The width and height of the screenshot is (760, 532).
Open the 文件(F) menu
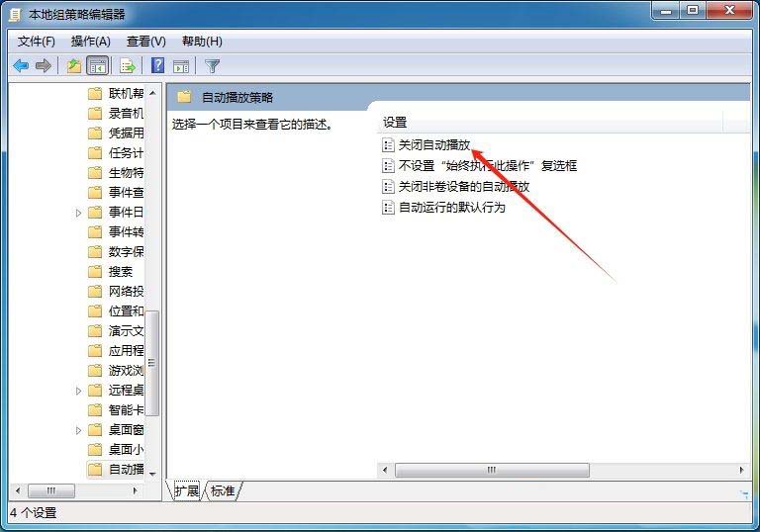tap(37, 42)
